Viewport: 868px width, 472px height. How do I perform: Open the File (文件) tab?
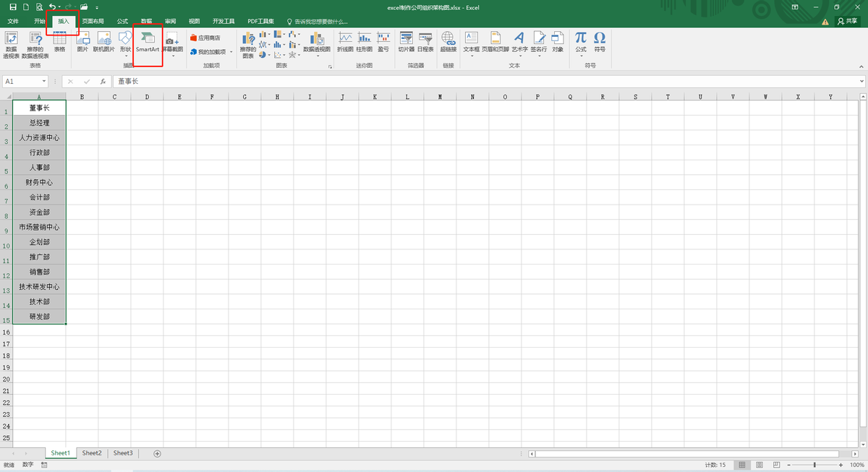(x=13, y=21)
